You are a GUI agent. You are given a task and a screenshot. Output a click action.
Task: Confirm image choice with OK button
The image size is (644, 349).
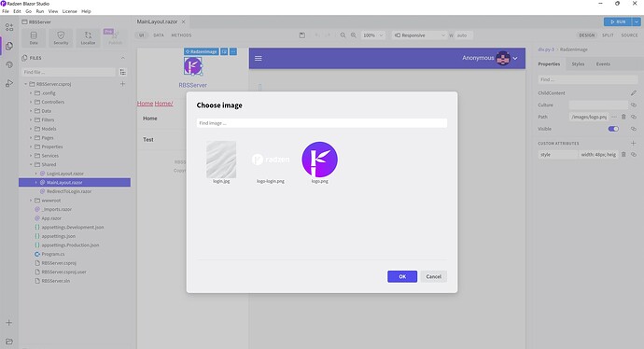click(402, 276)
